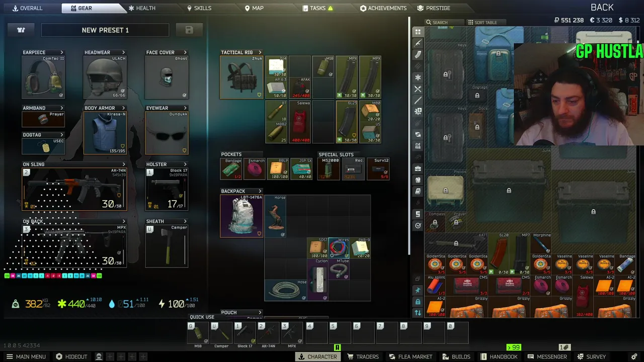This screenshot has height=362, width=644.
Task: Select the Cyclon battery in the backpack
Action: point(317,280)
